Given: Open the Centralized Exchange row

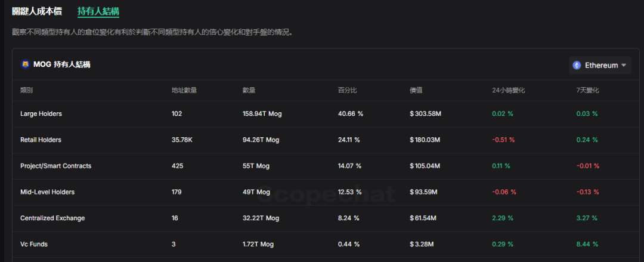Looking at the screenshot, I should pos(52,218).
